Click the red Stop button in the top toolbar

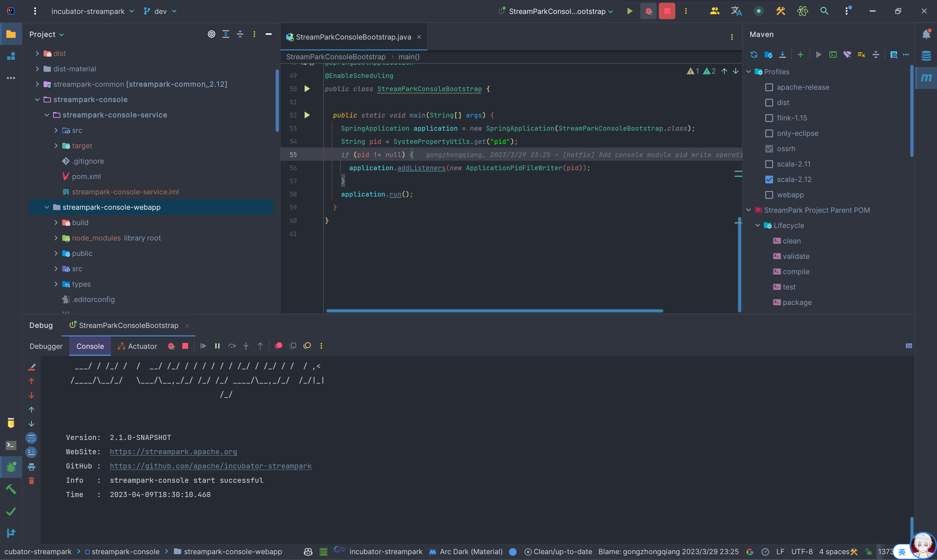coord(667,11)
